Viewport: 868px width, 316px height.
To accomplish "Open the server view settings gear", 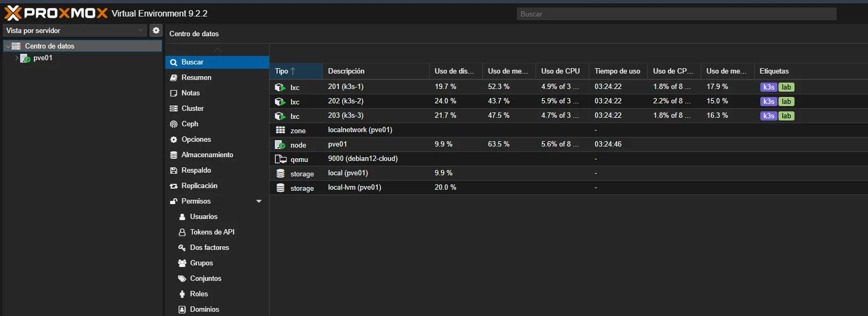I will (156, 30).
